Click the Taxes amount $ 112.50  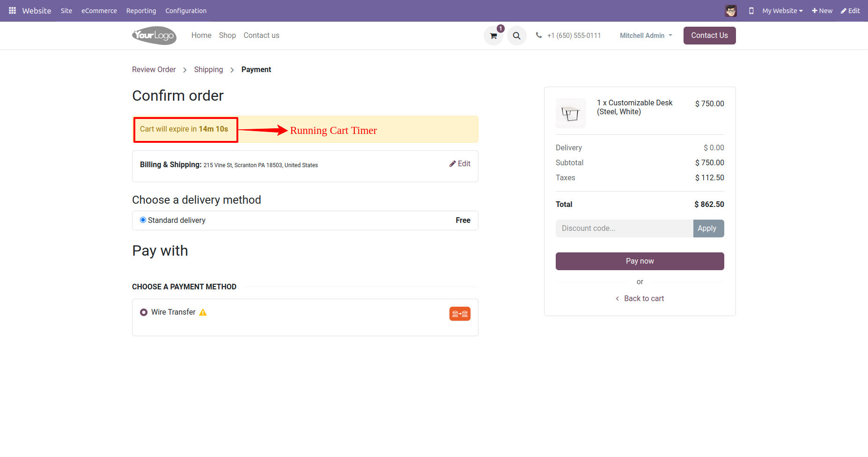(709, 177)
